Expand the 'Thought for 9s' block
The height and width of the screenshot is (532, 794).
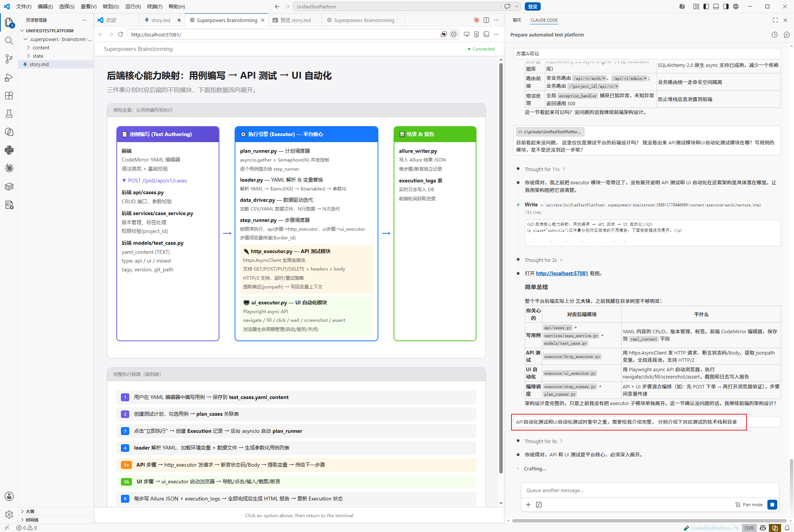click(543, 441)
